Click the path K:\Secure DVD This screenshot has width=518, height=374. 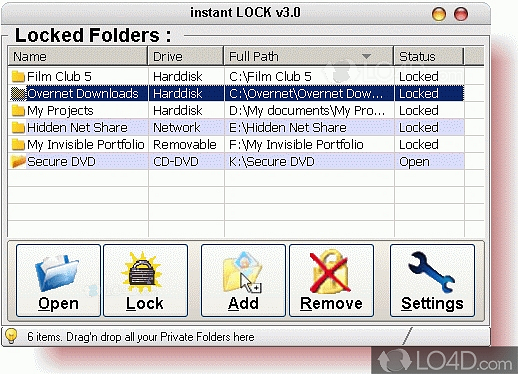point(272,161)
